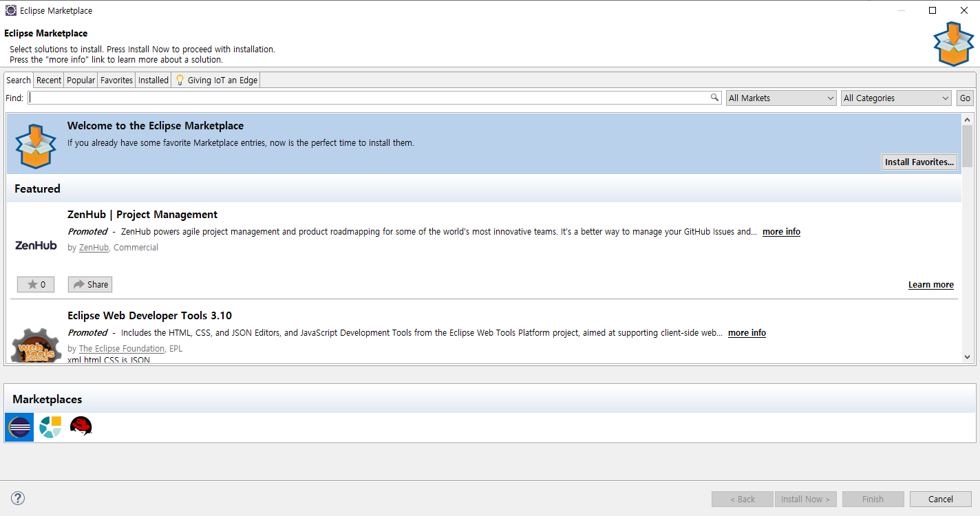This screenshot has width=980, height=516.
Task: Open the All Categories dropdown
Action: [896, 98]
